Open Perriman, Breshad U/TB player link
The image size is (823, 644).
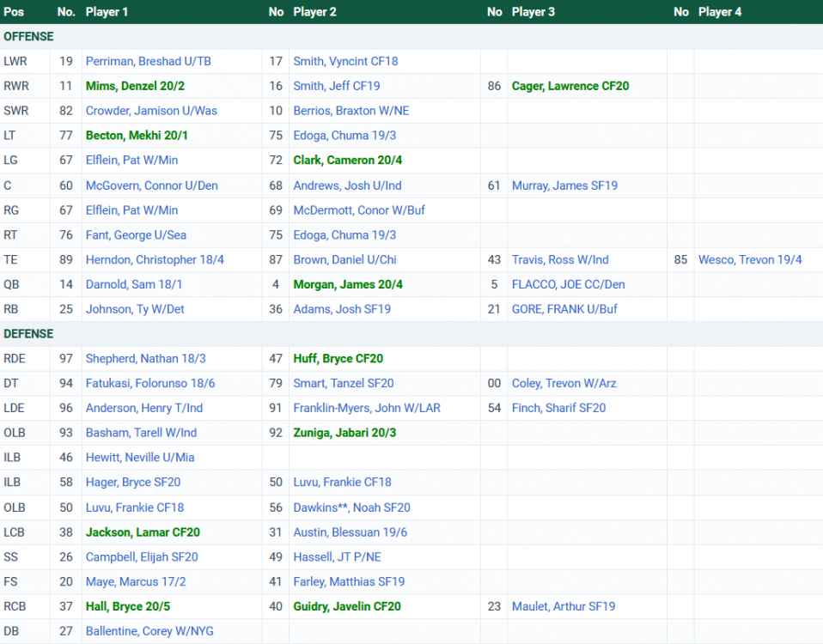tap(148, 61)
